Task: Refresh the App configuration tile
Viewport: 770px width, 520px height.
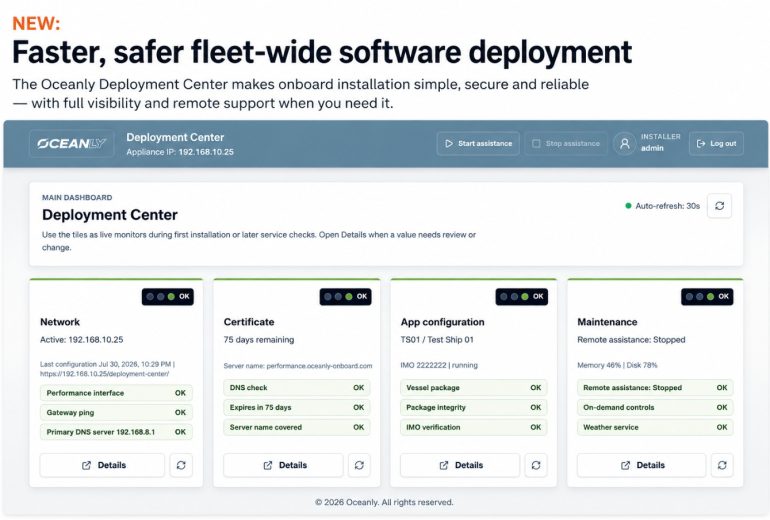Action: [536, 465]
